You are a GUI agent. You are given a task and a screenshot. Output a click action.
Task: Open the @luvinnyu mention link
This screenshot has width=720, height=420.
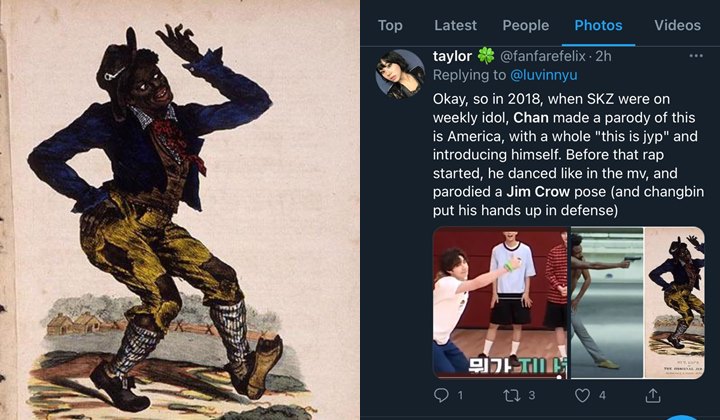544,75
